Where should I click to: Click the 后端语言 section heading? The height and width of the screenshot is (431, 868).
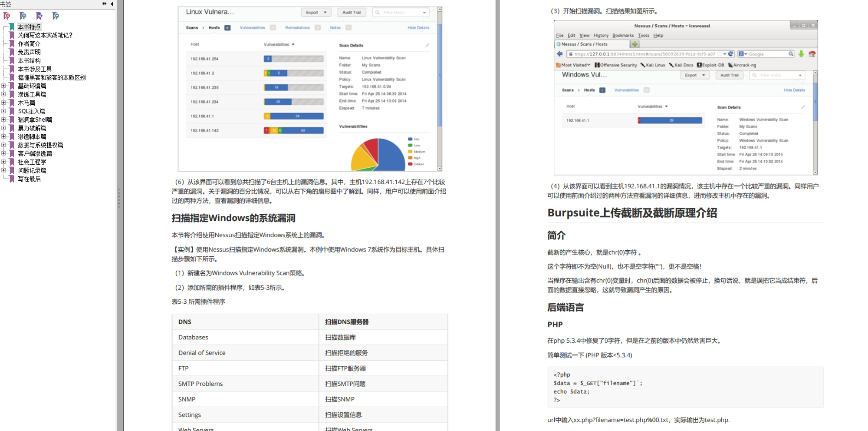(566, 308)
